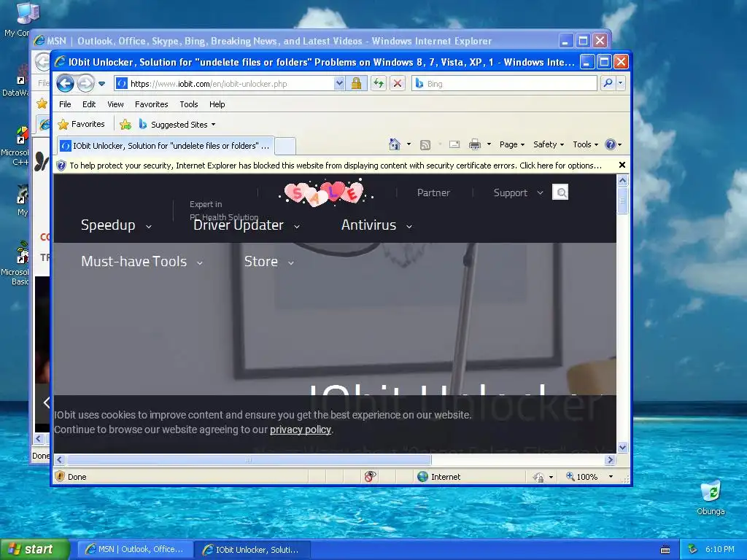Image resolution: width=747 pixels, height=560 pixels.
Task: Refresh the page with the green arrows icon
Action: click(x=379, y=83)
